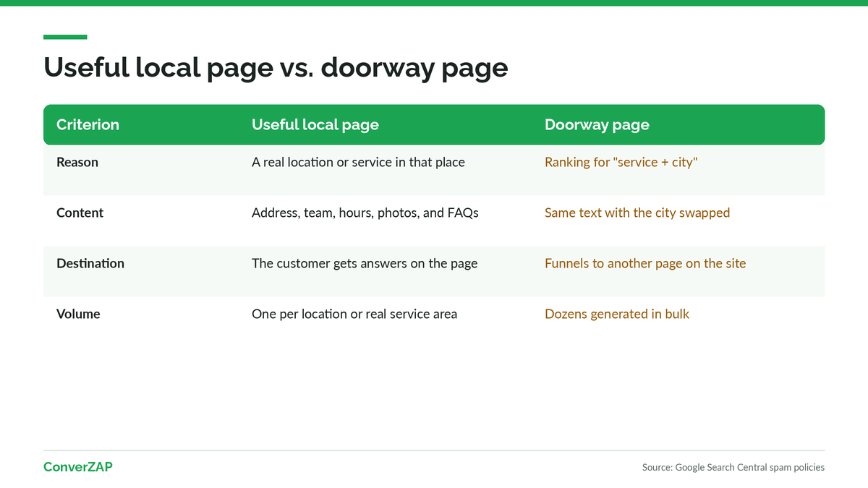Viewport: 868px width, 488px height.
Task: Select 'Same text with the city swapped'
Action: coord(637,213)
